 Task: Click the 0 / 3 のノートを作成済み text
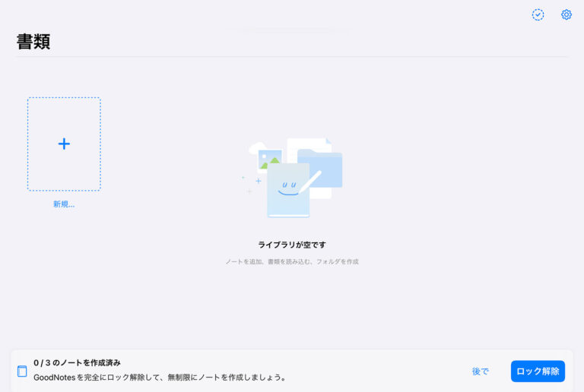pos(77,363)
